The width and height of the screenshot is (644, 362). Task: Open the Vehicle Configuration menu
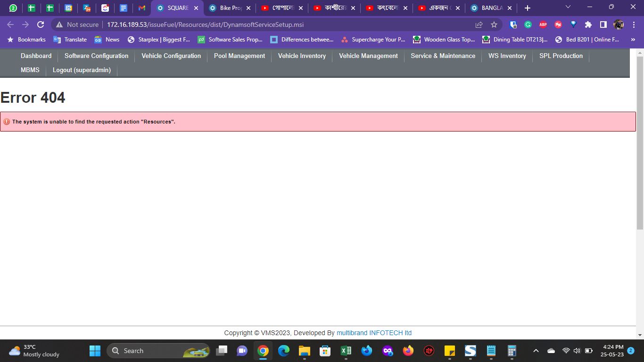(171, 56)
